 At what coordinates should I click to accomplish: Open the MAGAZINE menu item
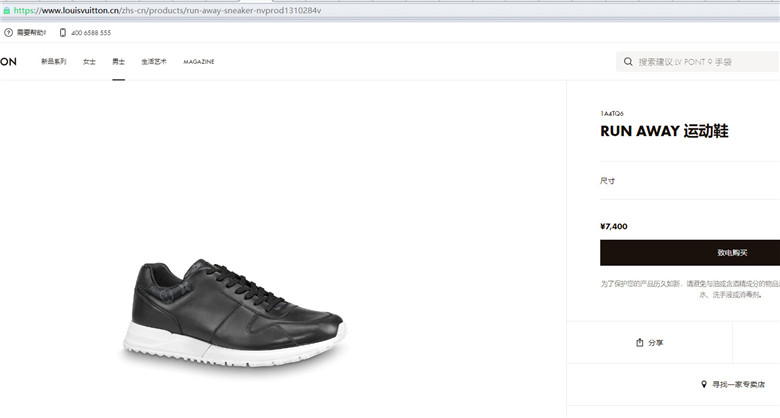199,62
